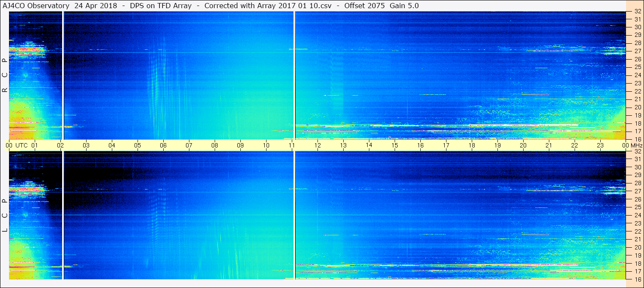Click the 18 UTC time axis label

[x=472, y=145]
